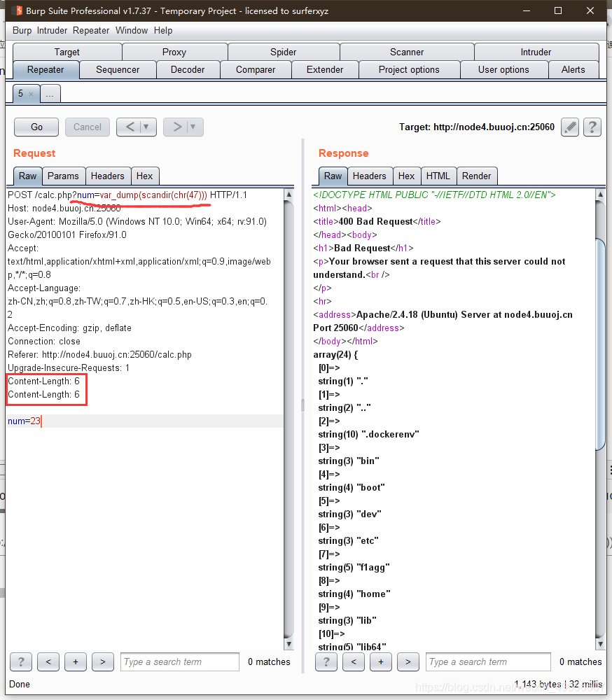
Task: Switch to the Extender tab
Action: click(325, 69)
